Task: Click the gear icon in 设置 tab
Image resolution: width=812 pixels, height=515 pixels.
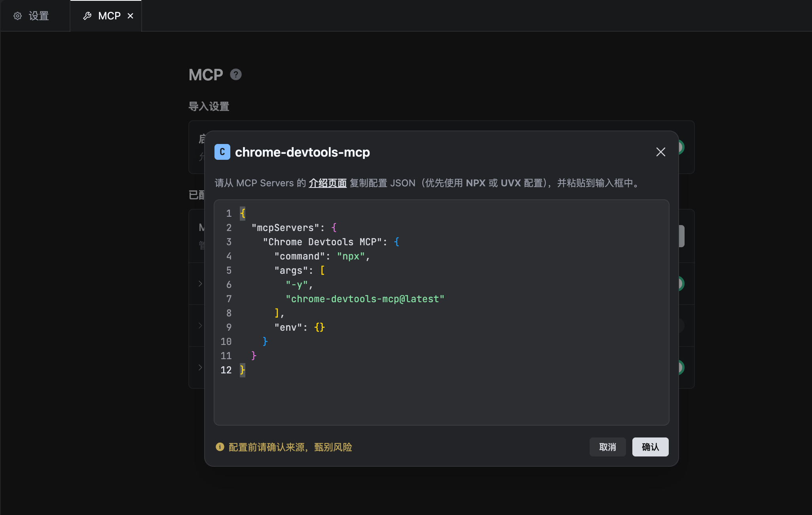Action: (17, 16)
